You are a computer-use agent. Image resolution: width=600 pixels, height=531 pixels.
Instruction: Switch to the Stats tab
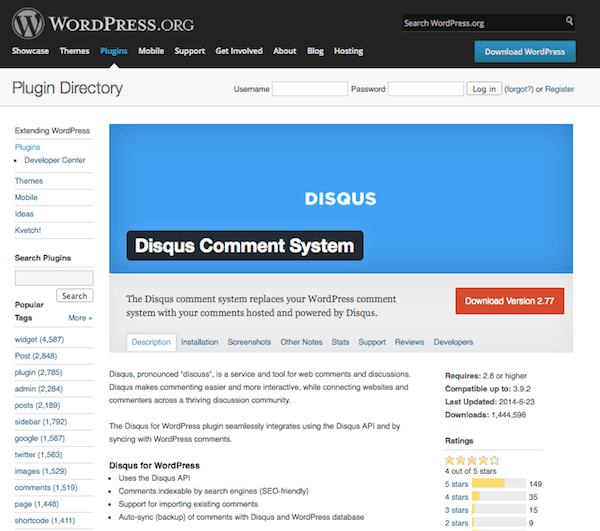pos(340,342)
